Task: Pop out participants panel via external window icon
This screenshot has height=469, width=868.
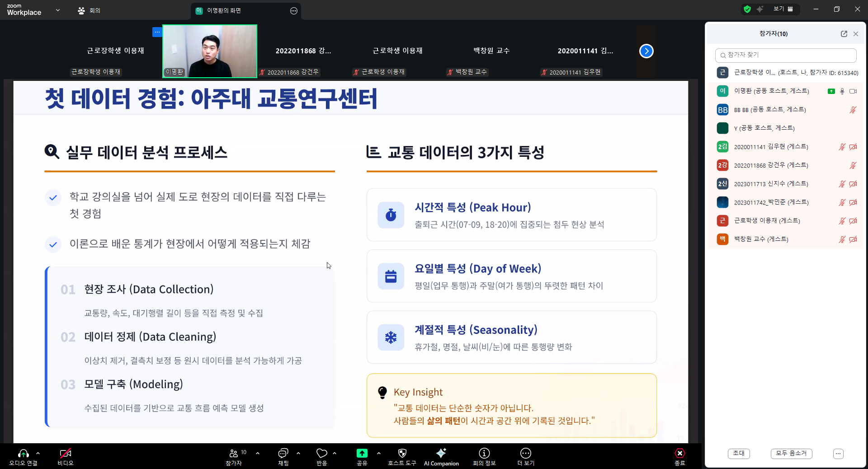Action: point(844,34)
